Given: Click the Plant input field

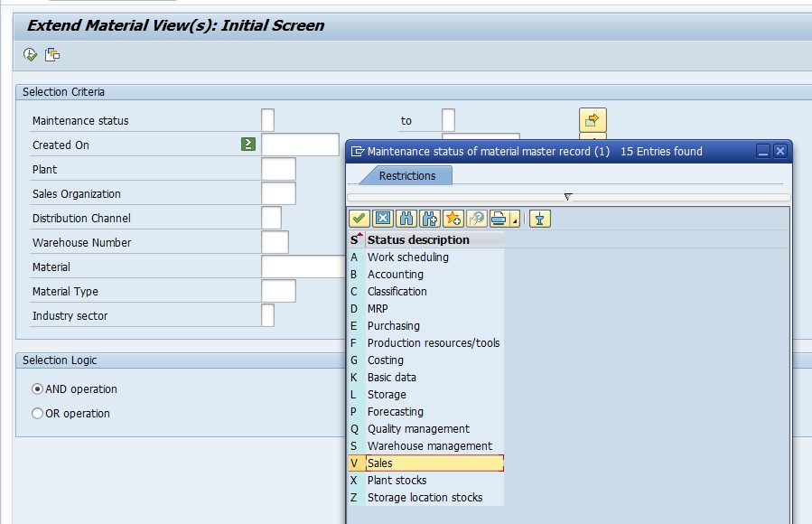Looking at the screenshot, I should [x=278, y=169].
